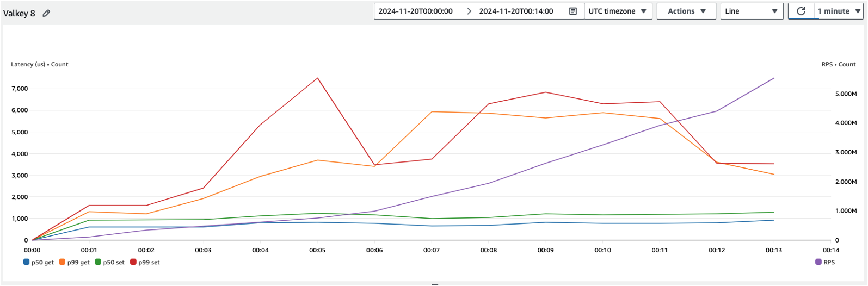
Task: Click the 00:13 time axis tick
Action: coord(774,250)
